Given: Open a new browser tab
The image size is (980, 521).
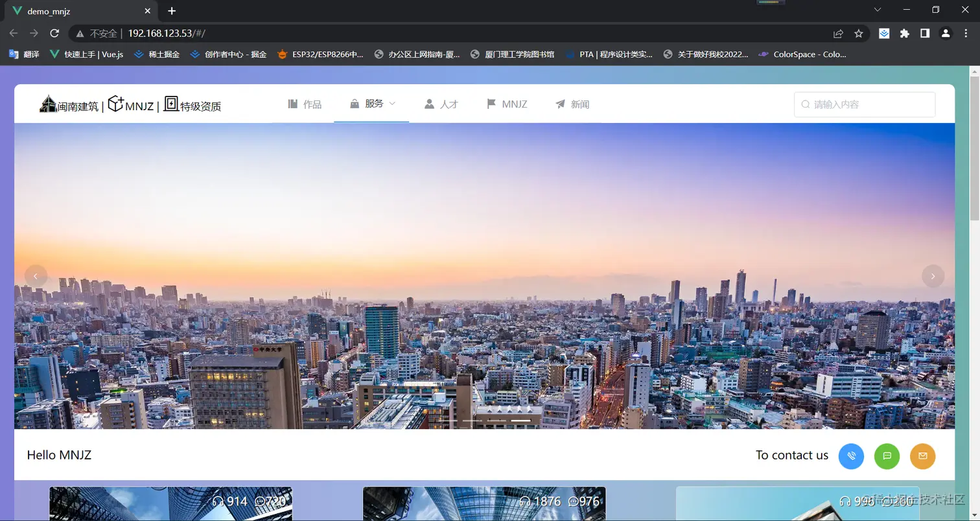Looking at the screenshot, I should (x=172, y=11).
